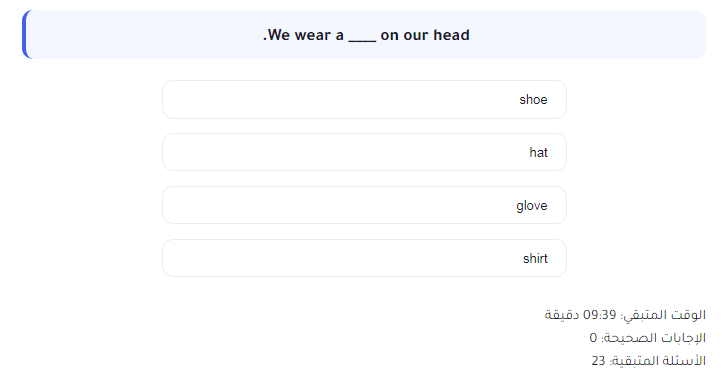The height and width of the screenshot is (388, 722).
Task: Click the word "head" in the question
Action: 451,35
